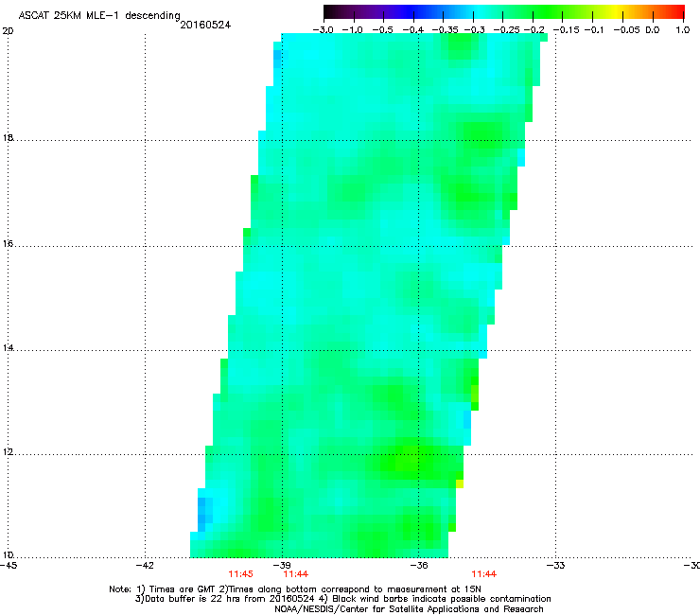Click the longitude axis label "-42"
Image resolution: width=700 pixels, height=615 pixels.
145,566
